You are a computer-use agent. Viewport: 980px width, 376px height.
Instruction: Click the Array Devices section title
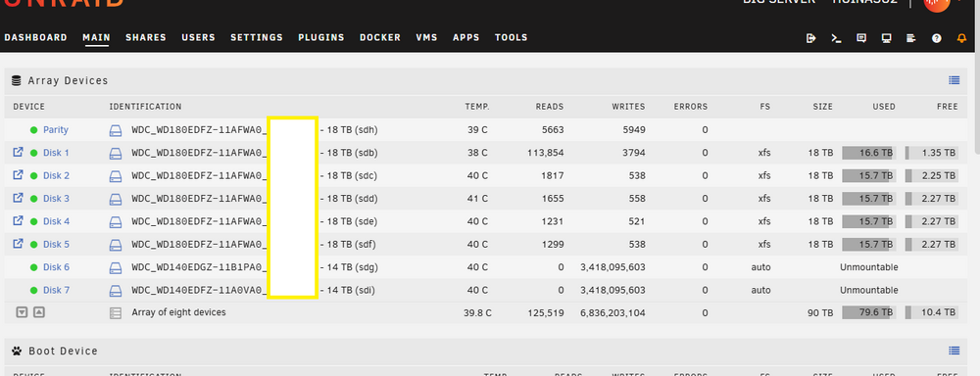[x=69, y=80]
